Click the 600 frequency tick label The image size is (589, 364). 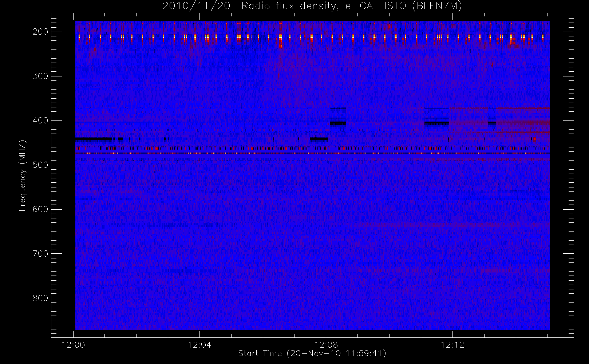(x=40, y=209)
